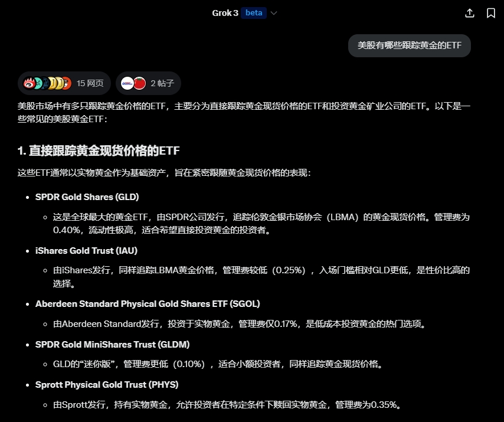Click the Grok 3 title label
This screenshot has height=422, width=504.
225,13
